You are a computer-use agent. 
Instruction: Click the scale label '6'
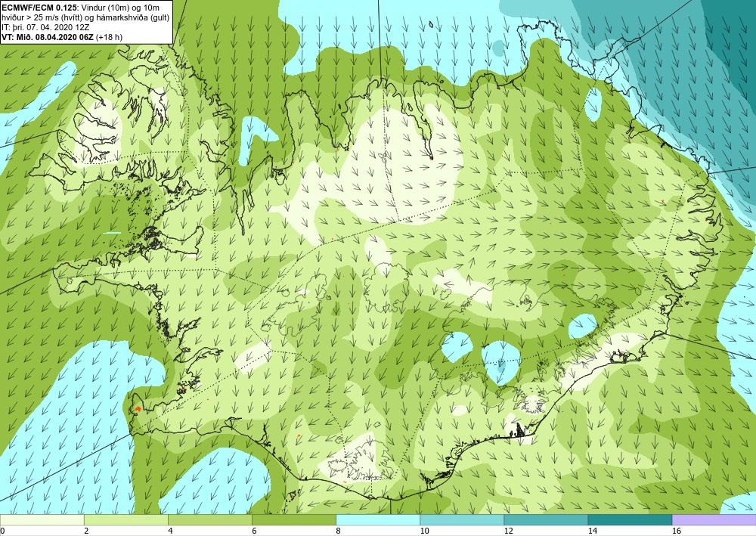coord(254,531)
